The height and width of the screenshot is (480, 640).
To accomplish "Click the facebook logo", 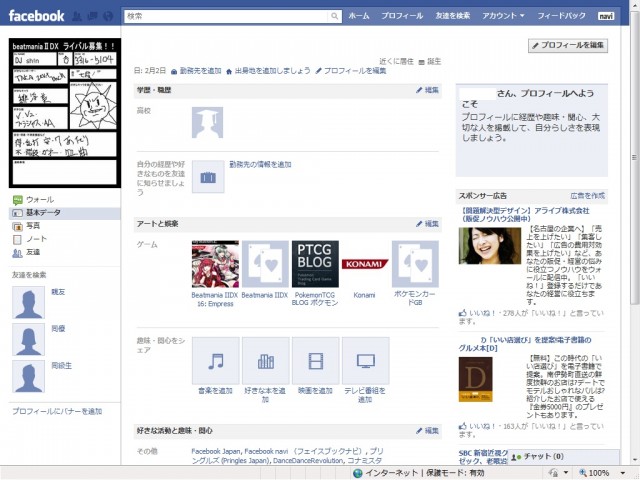I will (36, 16).
